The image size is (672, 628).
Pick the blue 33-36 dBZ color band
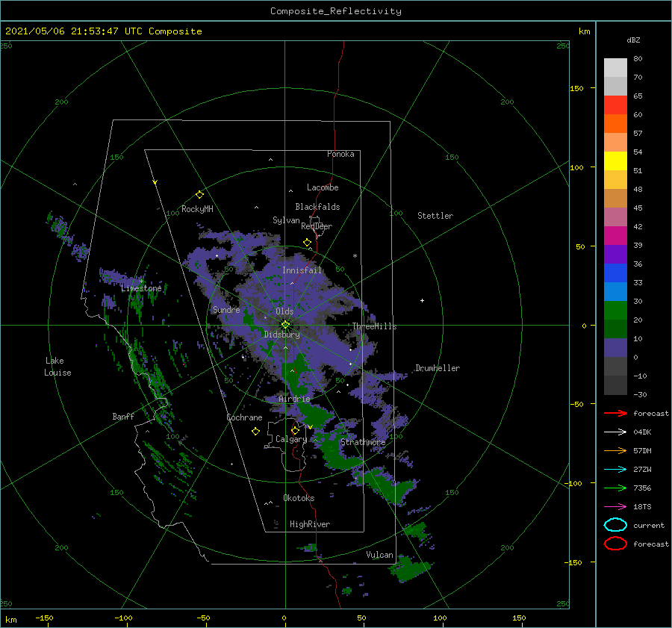pyautogui.click(x=615, y=273)
